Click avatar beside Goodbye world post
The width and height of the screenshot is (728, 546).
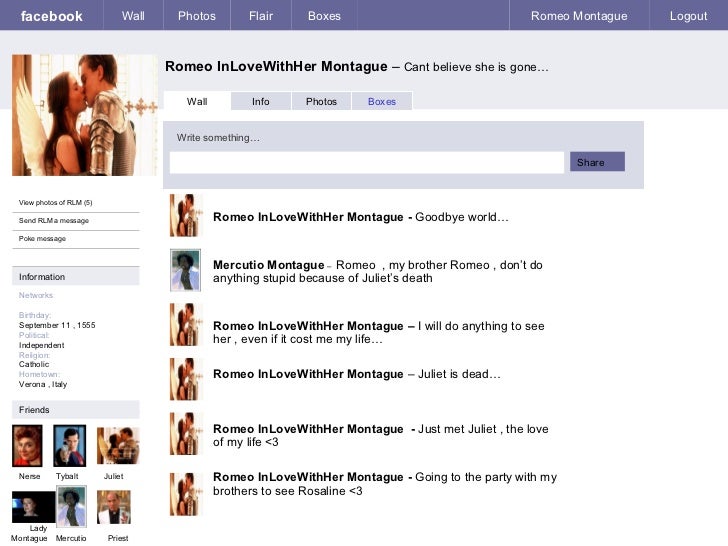click(x=186, y=215)
